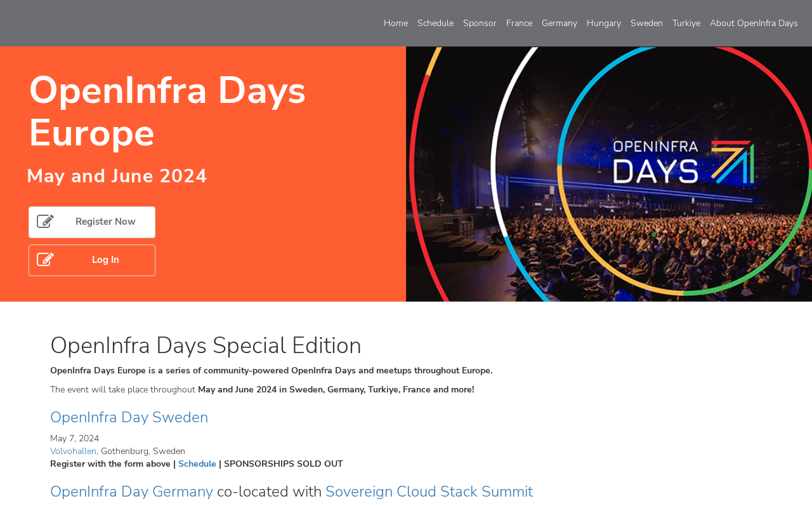Follow the Volvohallen venue link
The image size is (812, 508).
[73, 451]
